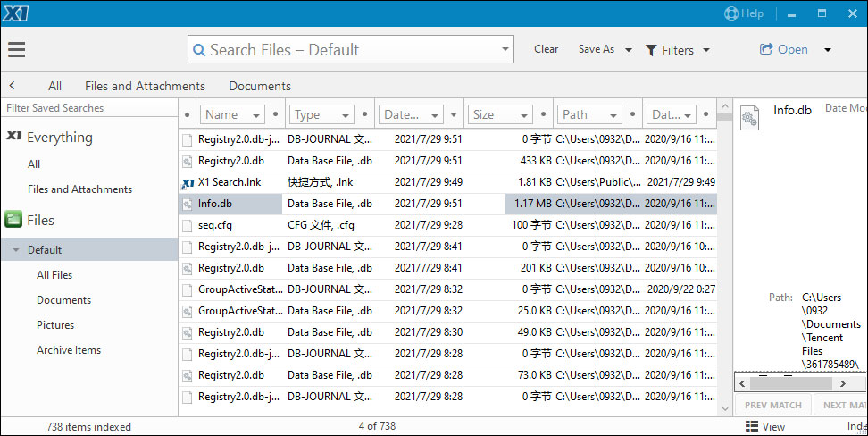Click the View layout icon in status bar
Image resolution: width=868 pixels, height=436 pixels.
click(751, 426)
